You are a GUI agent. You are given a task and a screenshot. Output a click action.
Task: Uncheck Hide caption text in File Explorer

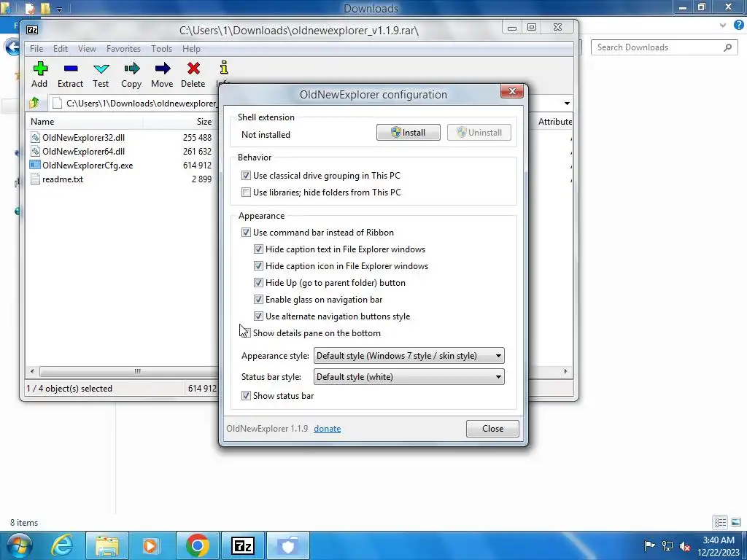pos(258,249)
